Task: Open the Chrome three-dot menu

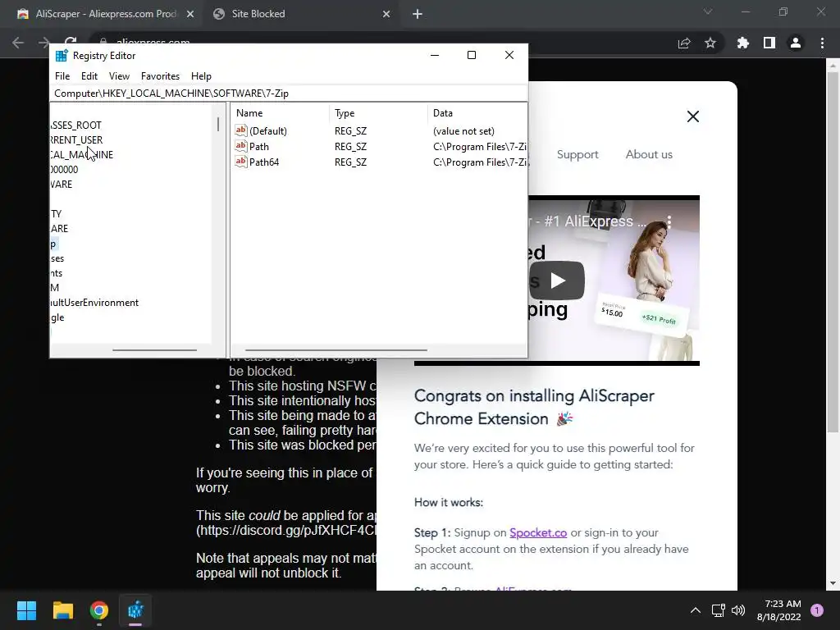Action: [x=822, y=43]
